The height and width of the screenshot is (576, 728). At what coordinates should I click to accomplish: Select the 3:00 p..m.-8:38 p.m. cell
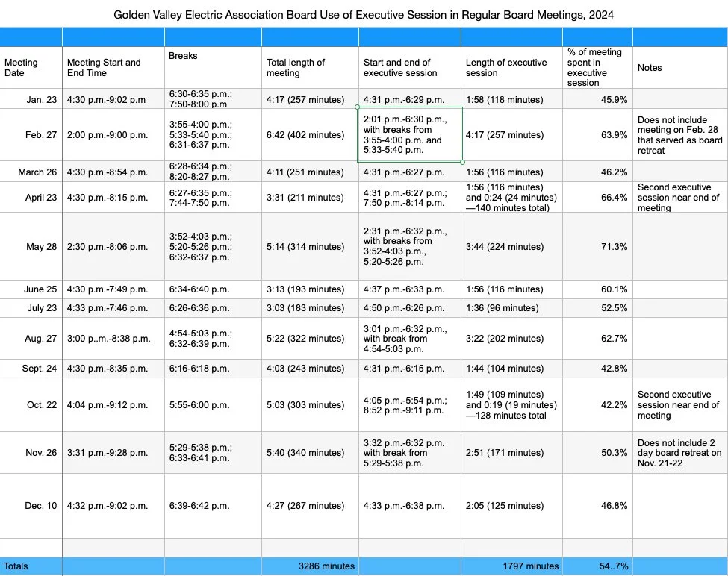coord(113,339)
